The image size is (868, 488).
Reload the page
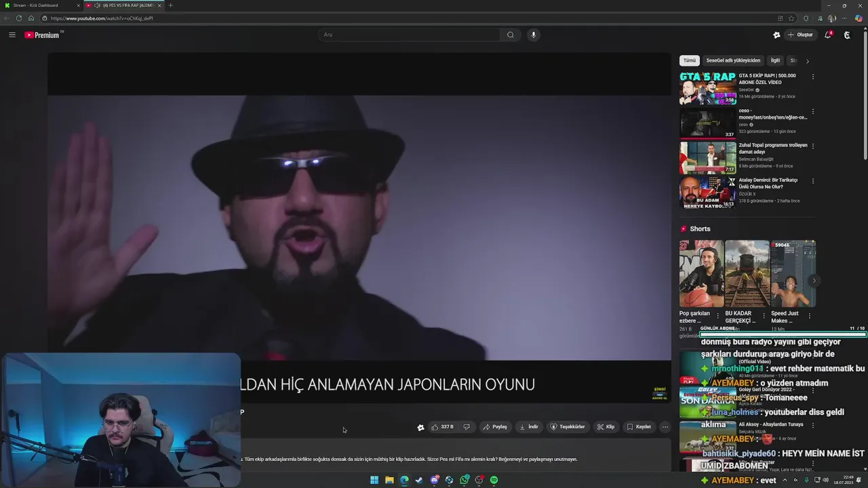click(x=18, y=18)
